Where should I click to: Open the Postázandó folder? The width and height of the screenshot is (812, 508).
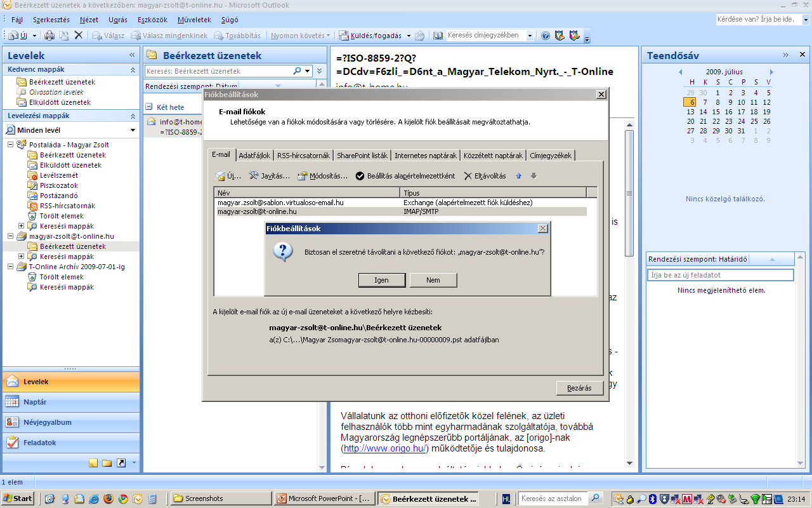(x=59, y=196)
